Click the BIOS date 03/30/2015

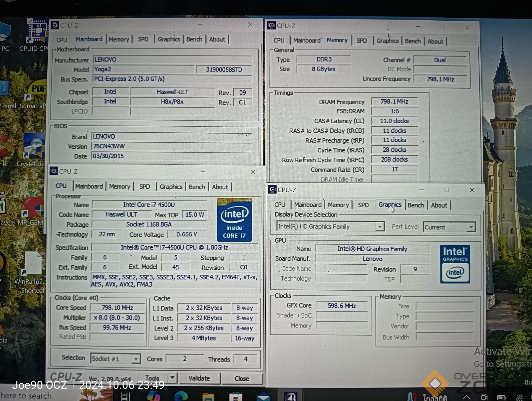tap(172, 156)
